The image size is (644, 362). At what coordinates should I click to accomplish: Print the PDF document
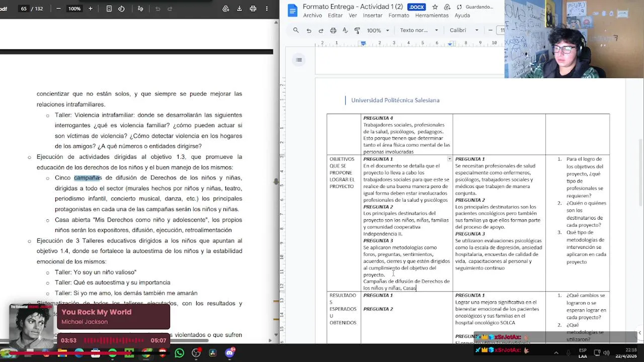click(253, 9)
